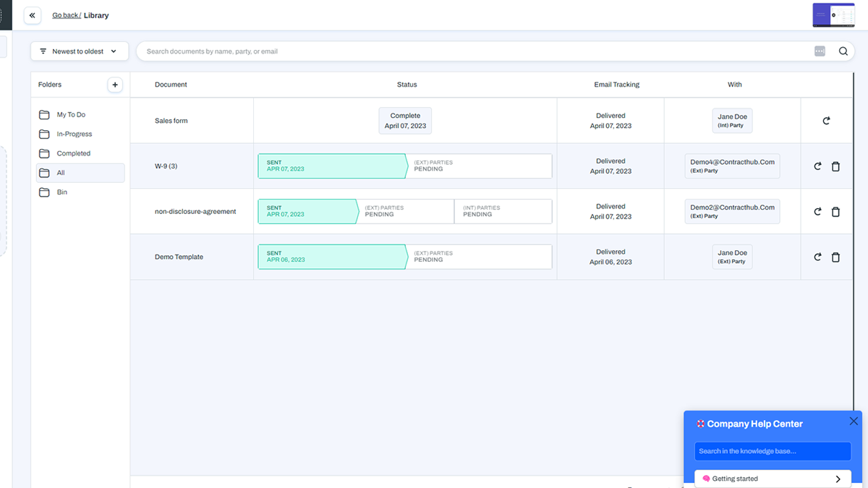The height and width of the screenshot is (488, 868).
Task: Delete the Demo Template document
Action: [x=835, y=257]
